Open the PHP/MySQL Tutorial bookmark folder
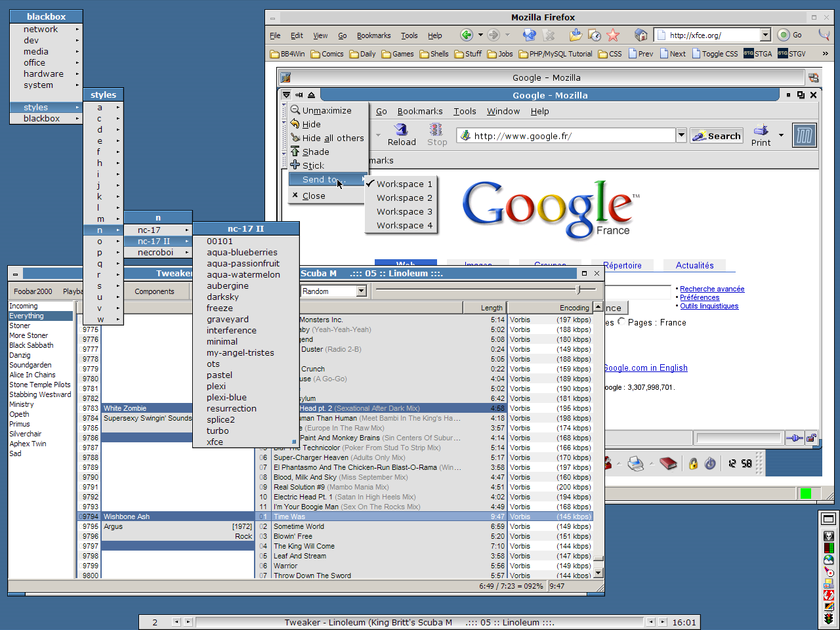Viewport: 840px width, 630px height. tap(555, 54)
